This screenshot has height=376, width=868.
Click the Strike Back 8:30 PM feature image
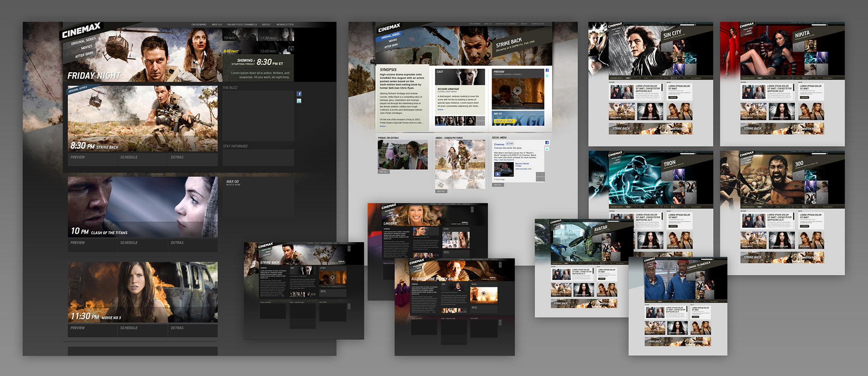142,119
